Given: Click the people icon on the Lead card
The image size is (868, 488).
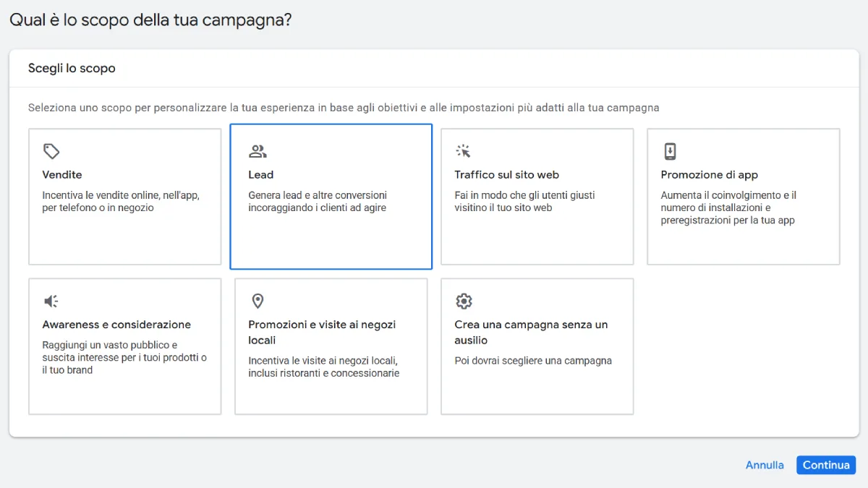Looking at the screenshot, I should (258, 151).
